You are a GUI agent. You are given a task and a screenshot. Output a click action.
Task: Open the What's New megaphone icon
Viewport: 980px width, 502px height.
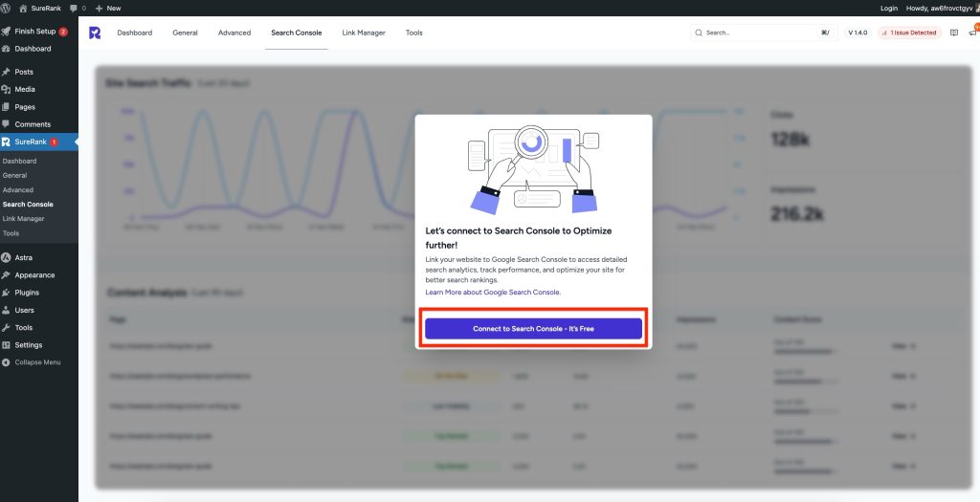point(973,32)
